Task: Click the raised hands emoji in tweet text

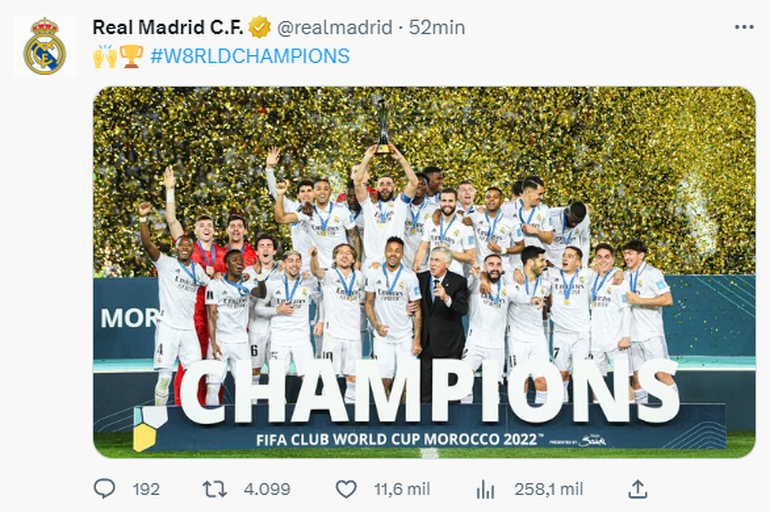Action: tap(105, 56)
